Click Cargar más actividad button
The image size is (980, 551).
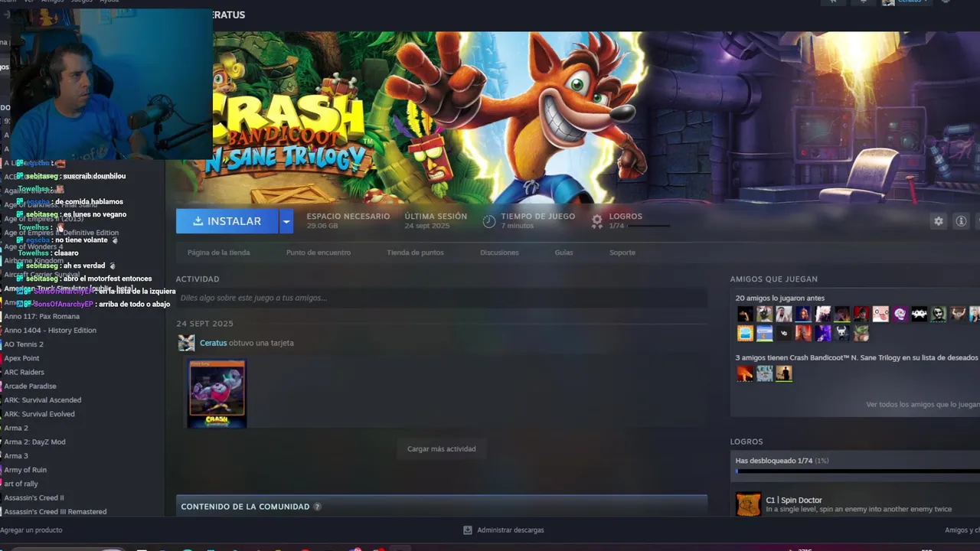pos(441,448)
